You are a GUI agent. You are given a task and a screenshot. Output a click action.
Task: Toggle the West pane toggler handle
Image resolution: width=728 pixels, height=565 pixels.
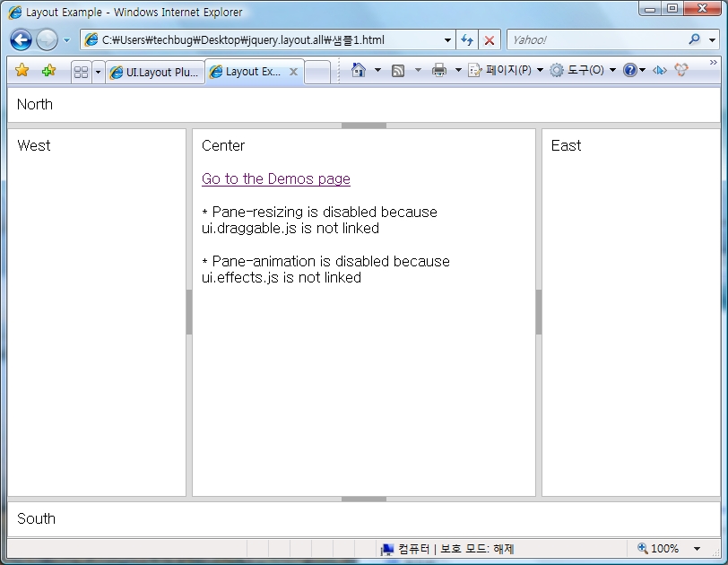point(189,312)
